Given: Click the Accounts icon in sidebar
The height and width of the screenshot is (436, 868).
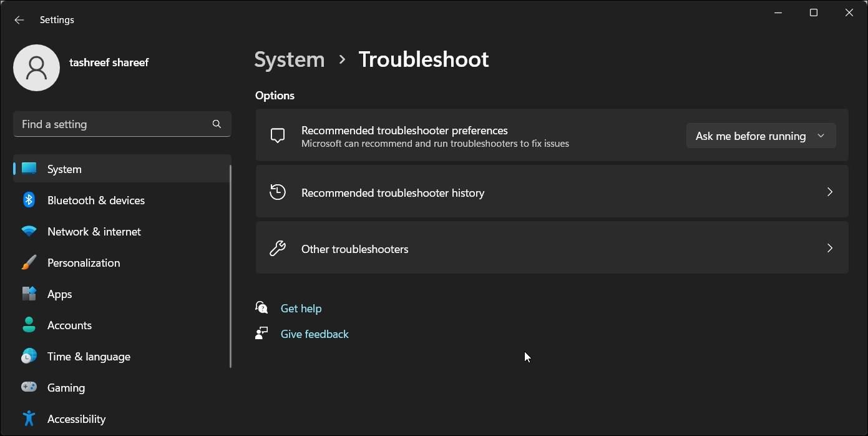Looking at the screenshot, I should point(29,324).
